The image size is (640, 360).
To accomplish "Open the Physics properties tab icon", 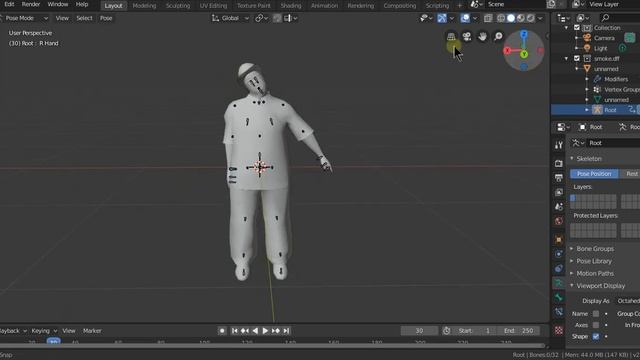I will click(x=559, y=254).
